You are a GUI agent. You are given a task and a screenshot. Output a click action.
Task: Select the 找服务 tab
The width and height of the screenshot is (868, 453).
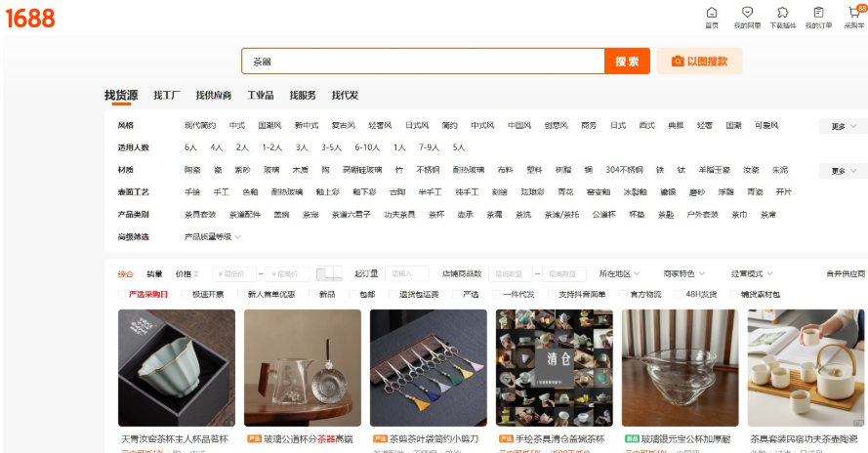point(303,96)
